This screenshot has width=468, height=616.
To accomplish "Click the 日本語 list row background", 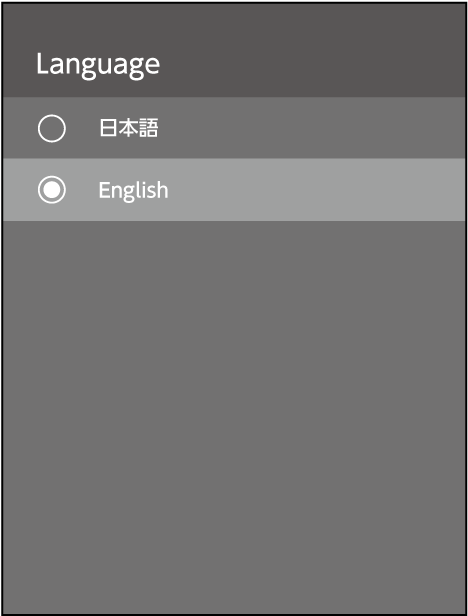I will (x=234, y=128).
